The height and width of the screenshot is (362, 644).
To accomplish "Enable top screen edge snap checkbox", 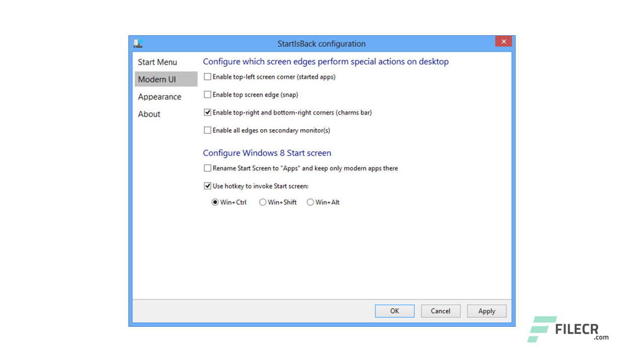I will click(x=207, y=95).
